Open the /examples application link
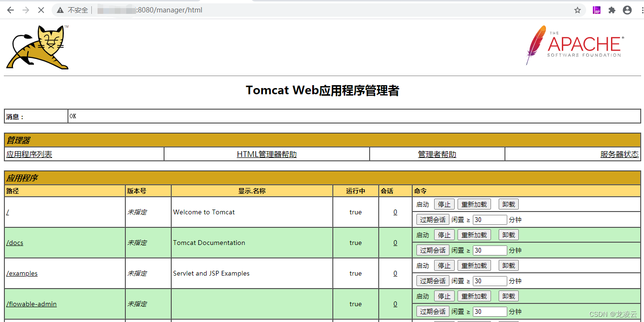 (22, 273)
